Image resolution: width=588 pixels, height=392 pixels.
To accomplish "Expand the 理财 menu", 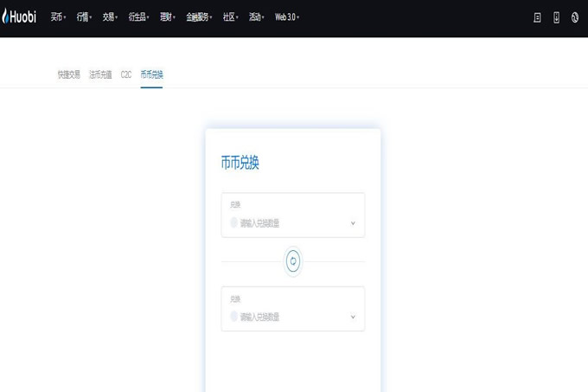I will [x=168, y=17].
